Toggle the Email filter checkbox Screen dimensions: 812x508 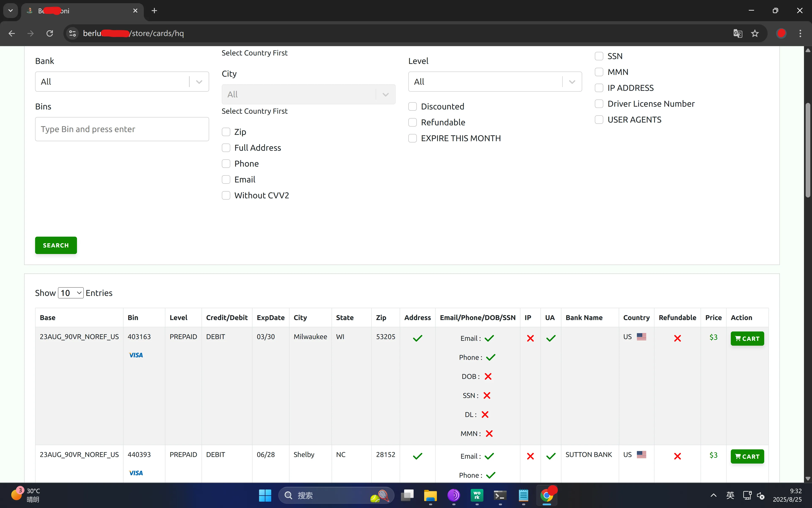click(226, 179)
